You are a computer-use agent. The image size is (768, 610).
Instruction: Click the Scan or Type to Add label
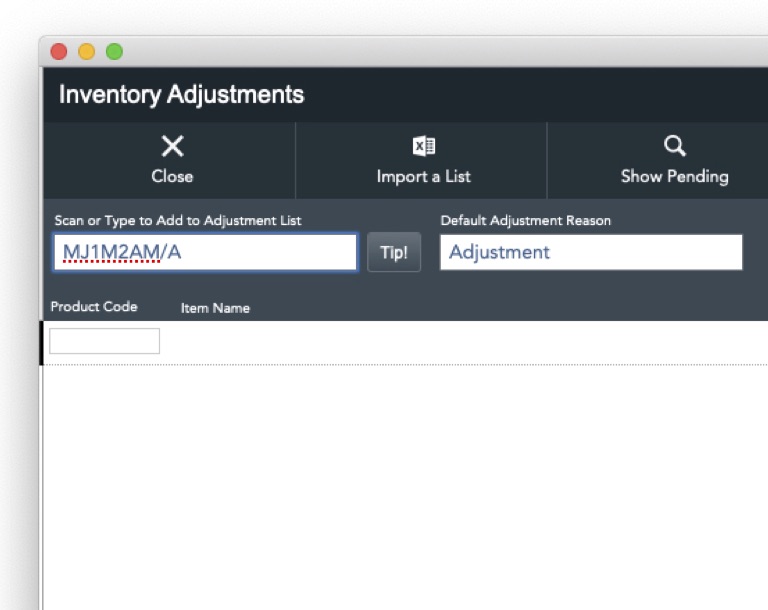pyautogui.click(x=177, y=220)
